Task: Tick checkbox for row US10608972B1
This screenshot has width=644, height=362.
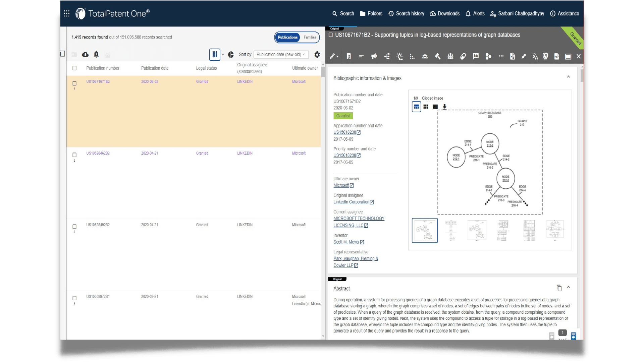Action: click(x=74, y=298)
